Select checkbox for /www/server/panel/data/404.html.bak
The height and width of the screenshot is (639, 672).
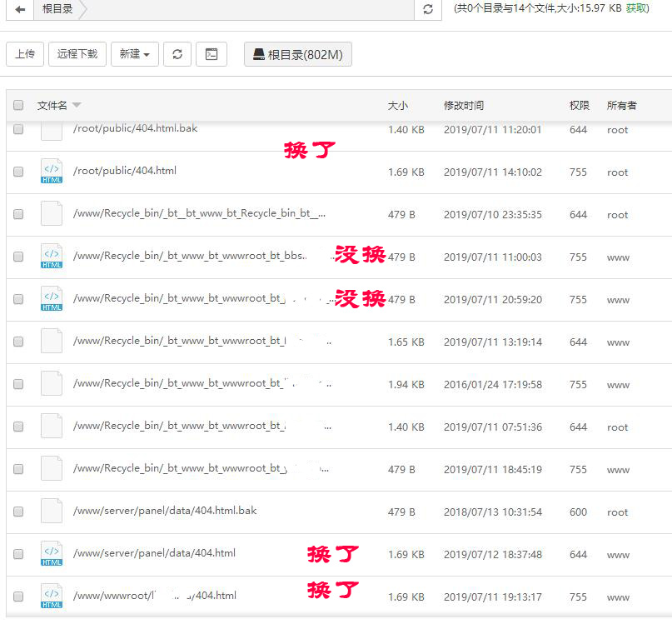18,512
